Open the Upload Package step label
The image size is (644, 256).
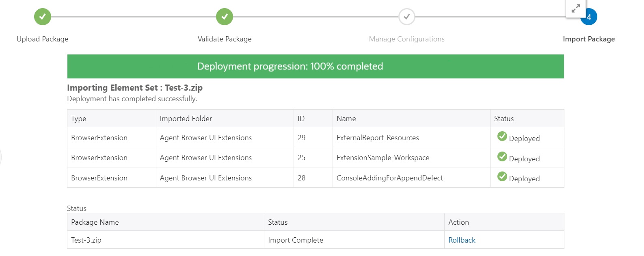click(x=43, y=39)
